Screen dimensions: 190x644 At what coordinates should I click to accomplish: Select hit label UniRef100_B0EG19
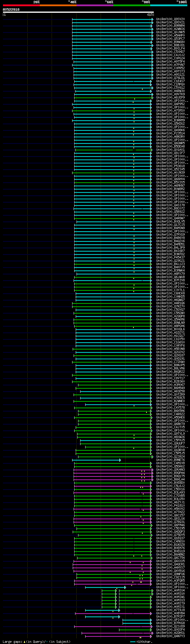(170, 551)
